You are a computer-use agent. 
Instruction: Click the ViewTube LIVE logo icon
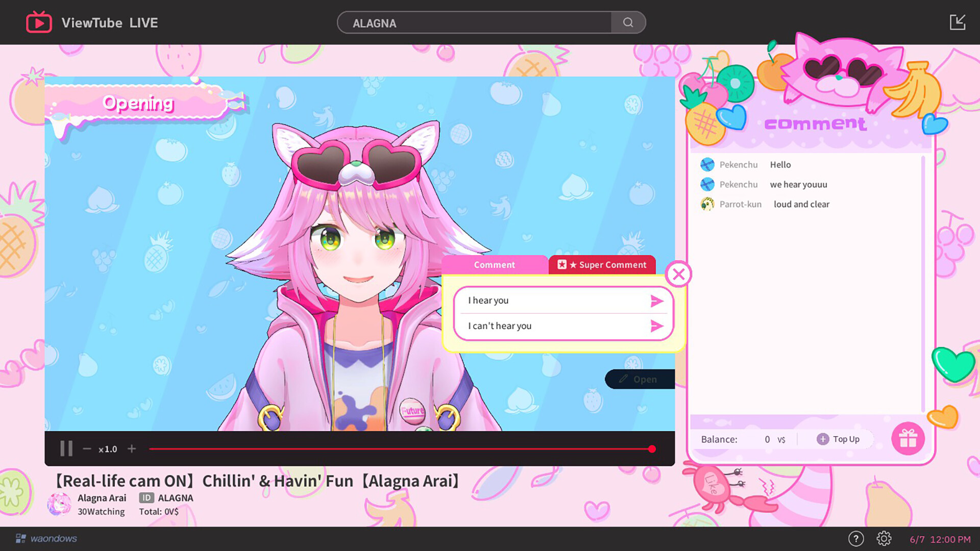(40, 22)
